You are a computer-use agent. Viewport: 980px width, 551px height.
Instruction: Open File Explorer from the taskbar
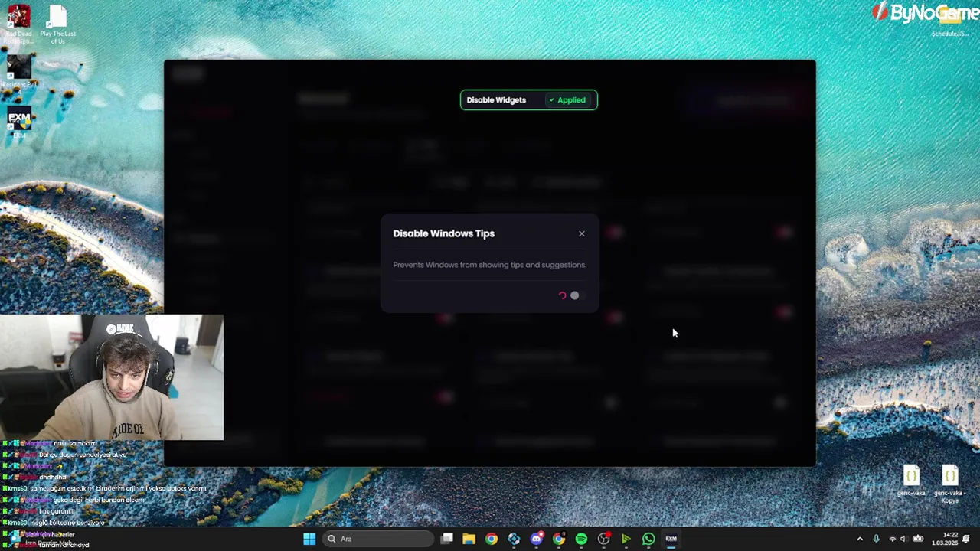(x=469, y=539)
